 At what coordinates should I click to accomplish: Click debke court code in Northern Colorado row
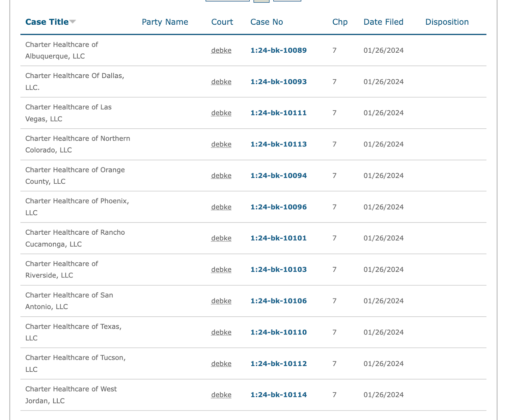coord(221,144)
